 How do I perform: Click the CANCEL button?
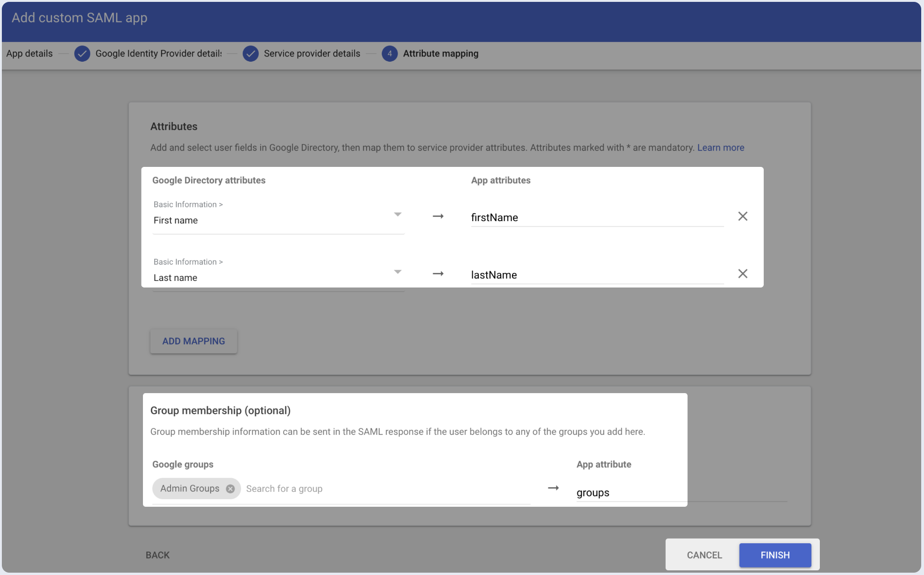click(x=704, y=555)
